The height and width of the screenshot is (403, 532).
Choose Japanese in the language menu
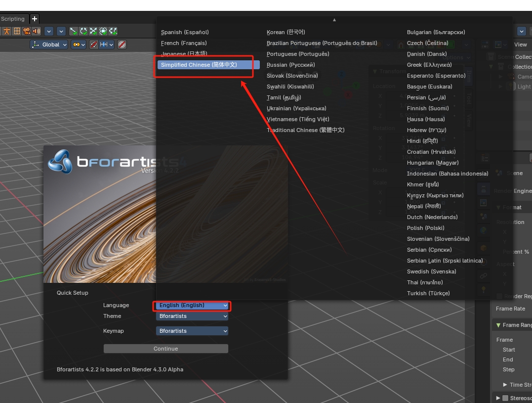[184, 54]
